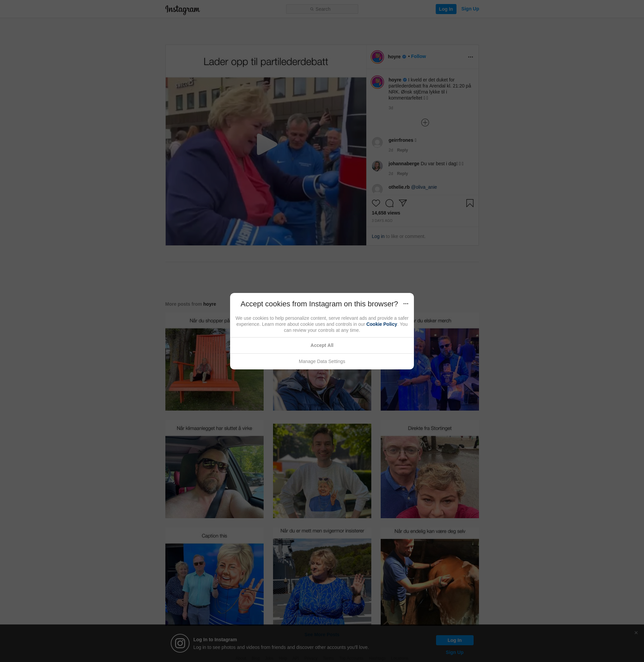Play the partilederdebatt video
644x662 pixels.
tap(266, 144)
